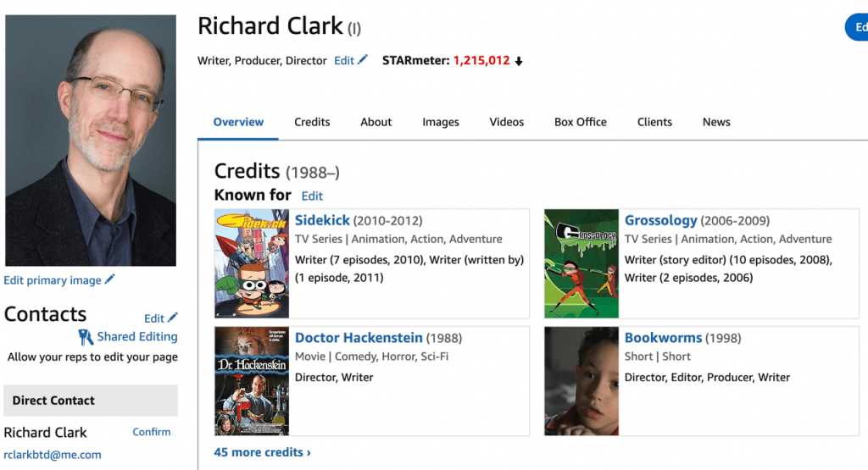868x470 pixels.
Task: Click the STARmeter down arrow icon
Action: [519, 61]
